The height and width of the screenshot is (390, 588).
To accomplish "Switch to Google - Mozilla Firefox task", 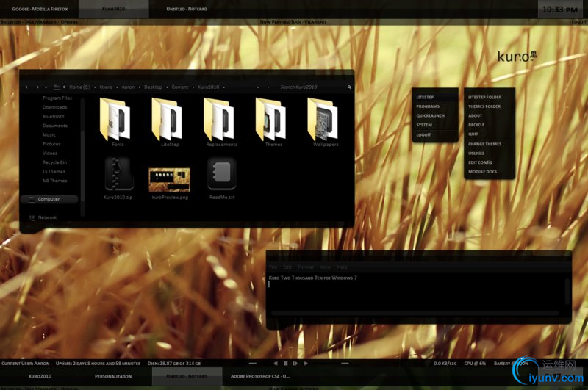I will 40,9.
